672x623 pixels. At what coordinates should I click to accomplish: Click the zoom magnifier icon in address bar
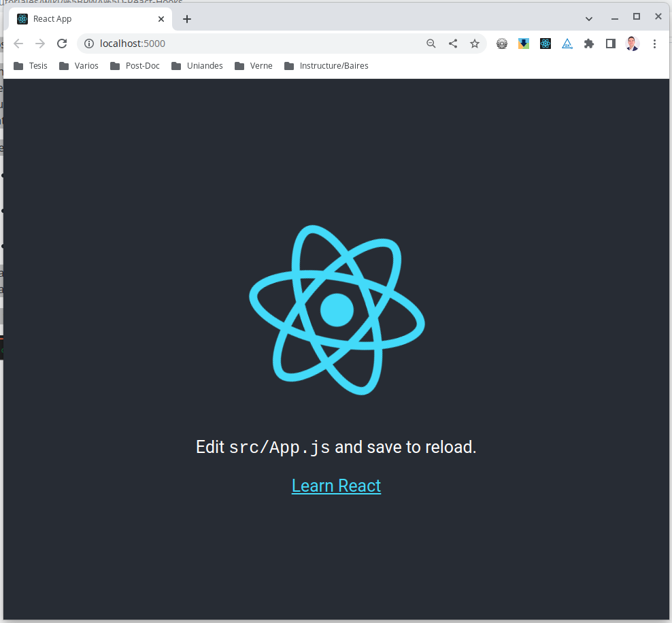coord(431,44)
